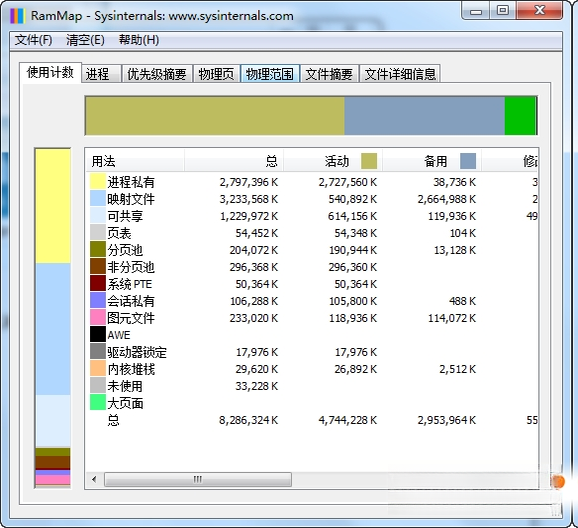Viewport: 578px width, 528px height.
Task: Click the green segment of top memory bar
Action: (x=520, y=116)
